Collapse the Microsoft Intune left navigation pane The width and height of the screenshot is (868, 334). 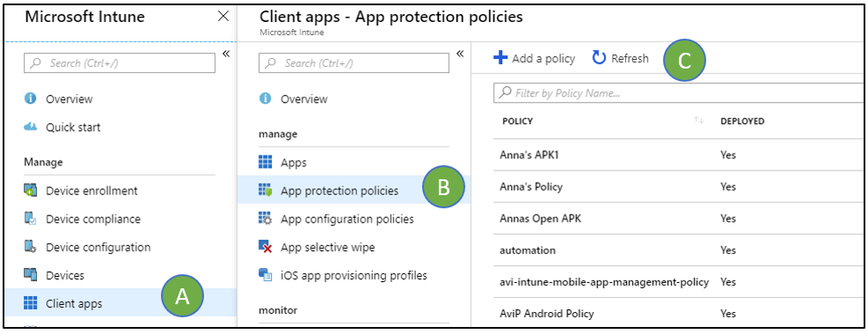[x=226, y=54]
